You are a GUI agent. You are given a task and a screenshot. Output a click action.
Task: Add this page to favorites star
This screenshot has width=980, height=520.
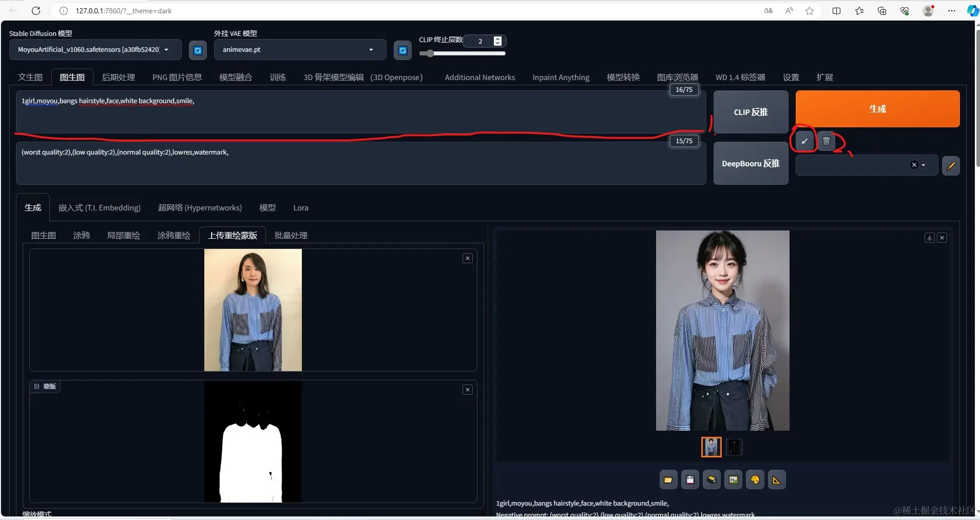coord(810,11)
